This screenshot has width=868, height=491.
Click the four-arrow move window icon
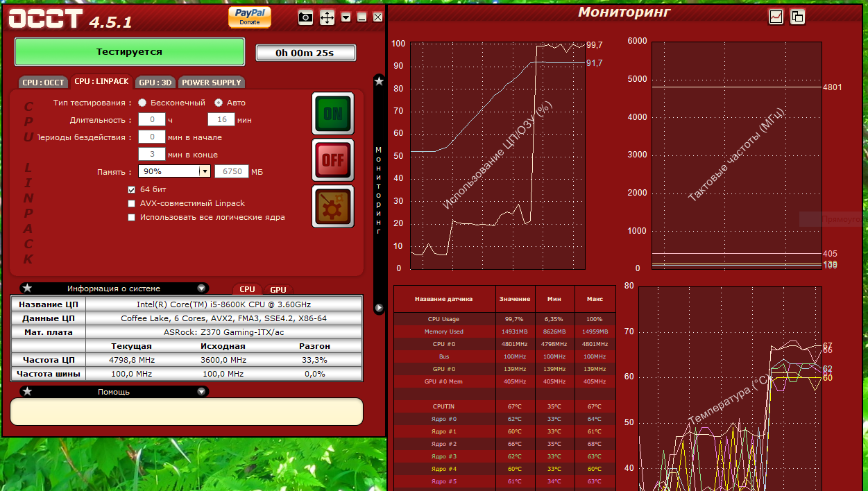click(327, 17)
